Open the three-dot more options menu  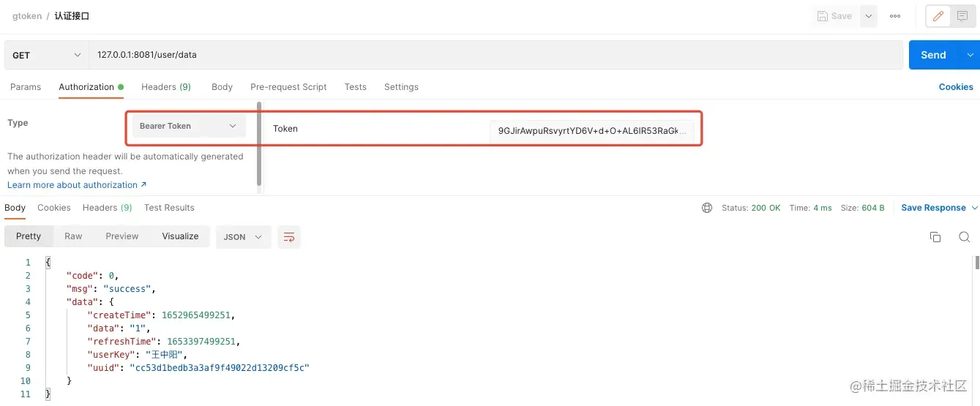[895, 16]
